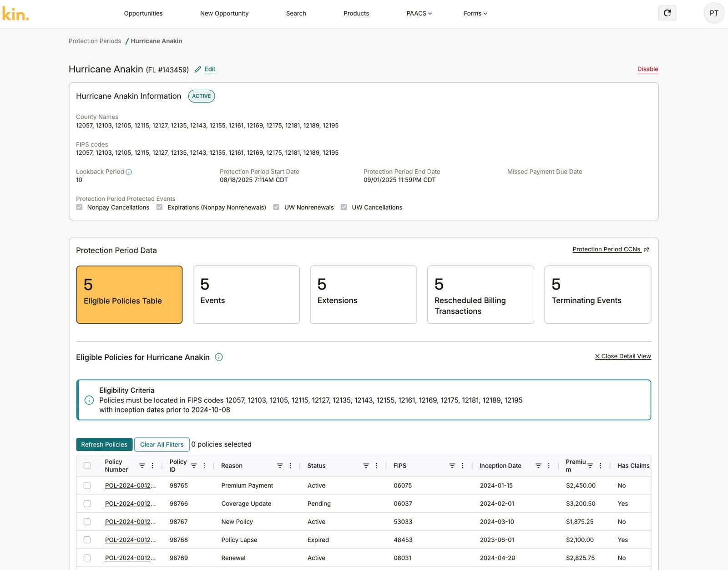Viewport: 728px width, 570px height.
Task: Edit the Hurricane Anakin protection period
Action: (205, 69)
